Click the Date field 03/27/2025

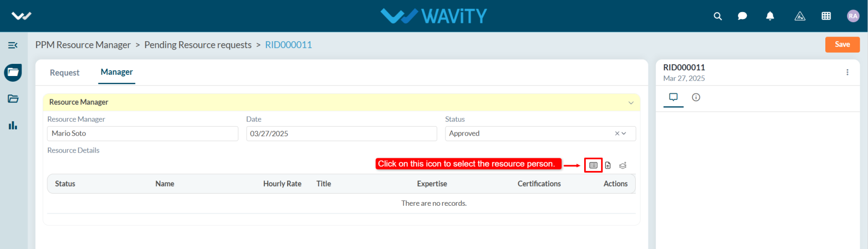341,133
